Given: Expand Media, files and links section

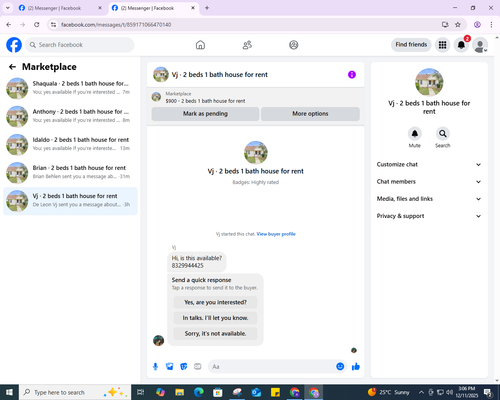Looking at the screenshot, I should pyautogui.click(x=429, y=199).
